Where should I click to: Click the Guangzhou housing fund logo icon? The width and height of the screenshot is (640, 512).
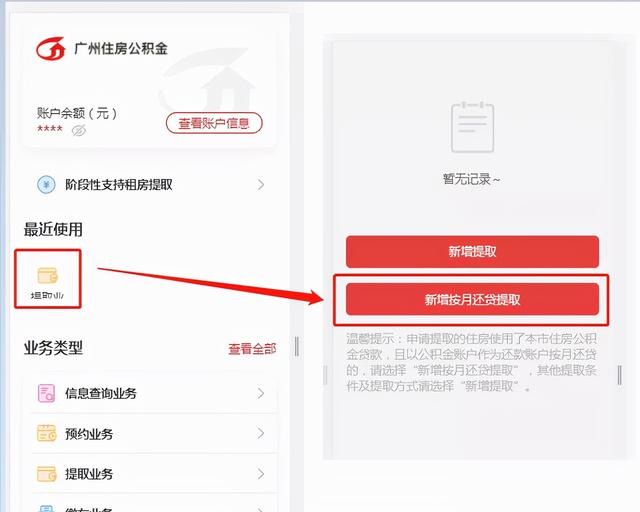(x=51, y=49)
